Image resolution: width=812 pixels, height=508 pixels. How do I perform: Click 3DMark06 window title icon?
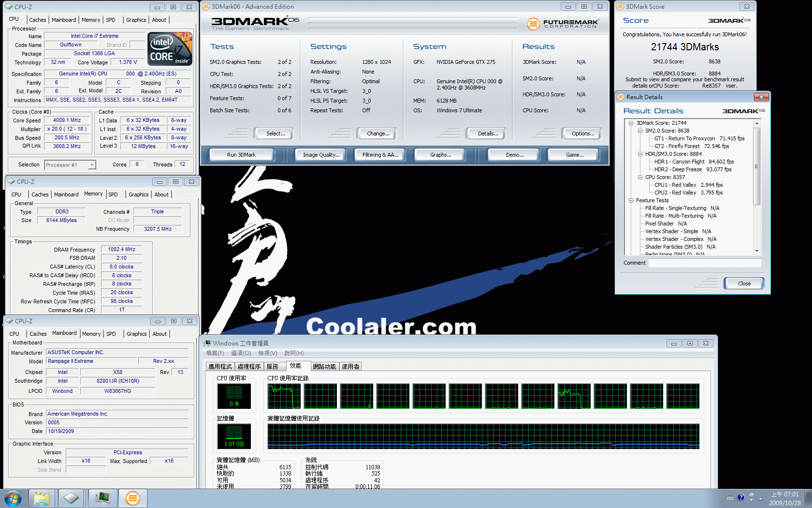[206, 7]
